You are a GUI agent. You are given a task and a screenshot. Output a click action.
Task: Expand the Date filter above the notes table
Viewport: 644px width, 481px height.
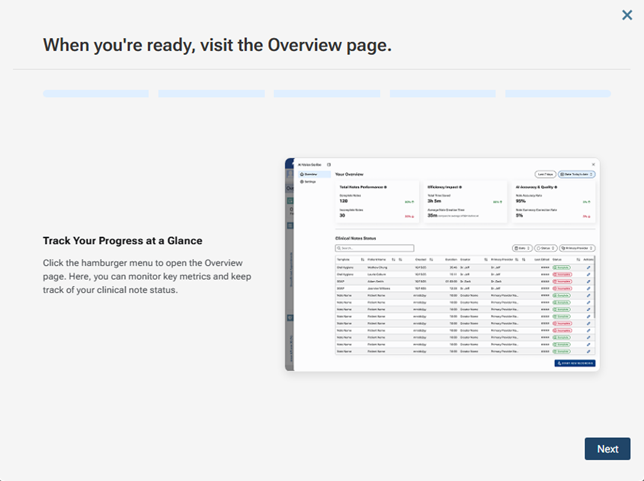coord(522,248)
